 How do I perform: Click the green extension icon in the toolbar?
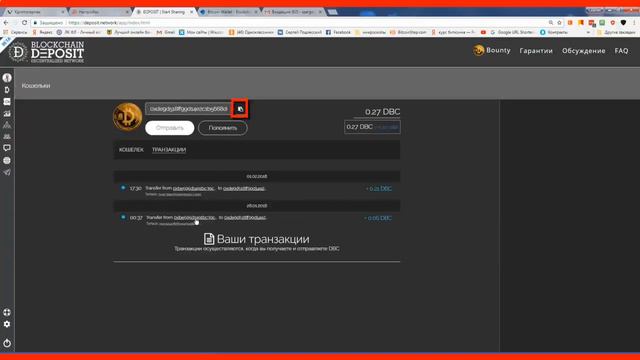point(602,23)
